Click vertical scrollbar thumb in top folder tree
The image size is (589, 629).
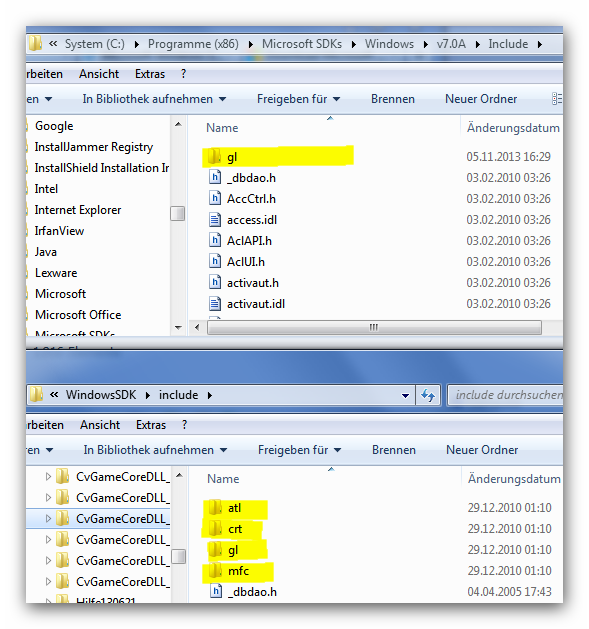coord(177,213)
